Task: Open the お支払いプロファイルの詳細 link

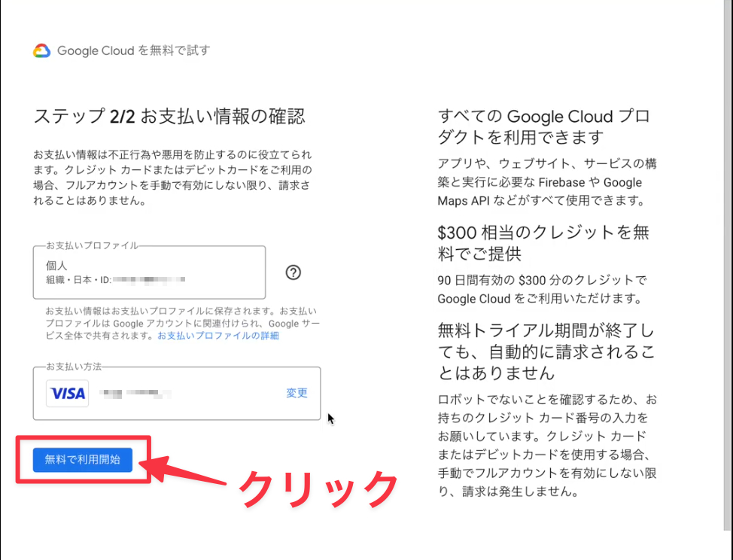Action: click(x=218, y=336)
